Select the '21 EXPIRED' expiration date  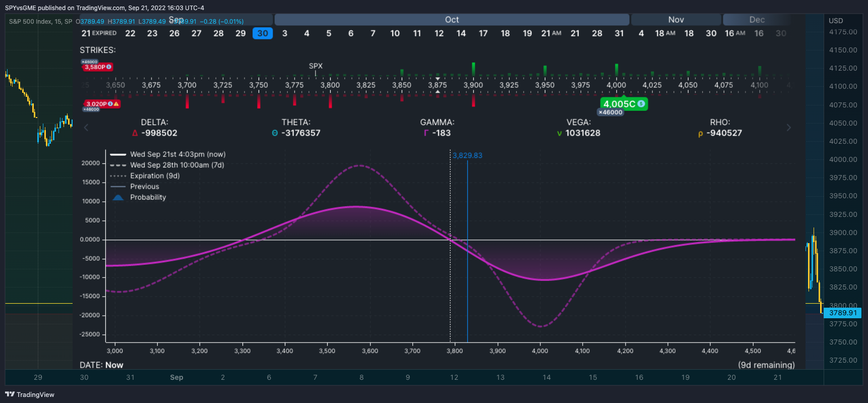99,33
